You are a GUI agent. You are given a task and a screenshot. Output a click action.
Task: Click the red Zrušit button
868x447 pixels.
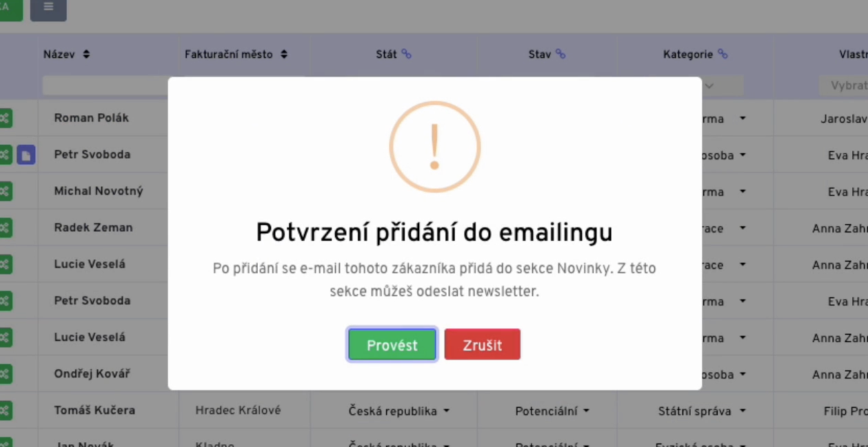tap(482, 344)
